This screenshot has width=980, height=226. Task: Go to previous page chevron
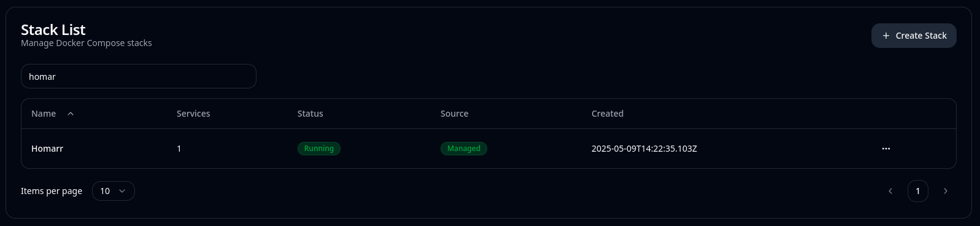(890, 191)
